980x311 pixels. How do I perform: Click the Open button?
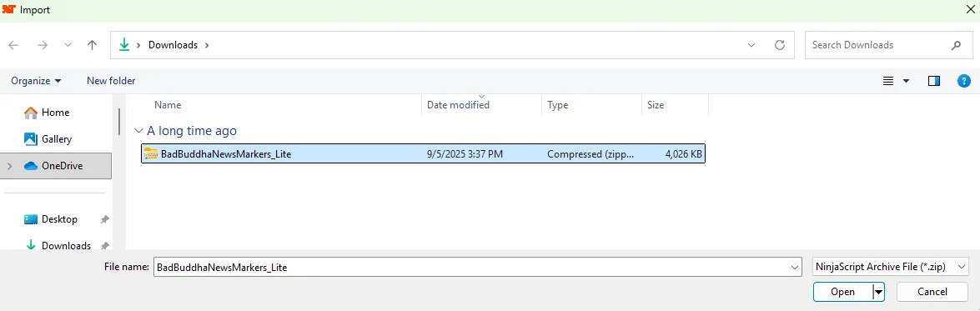[842, 292]
